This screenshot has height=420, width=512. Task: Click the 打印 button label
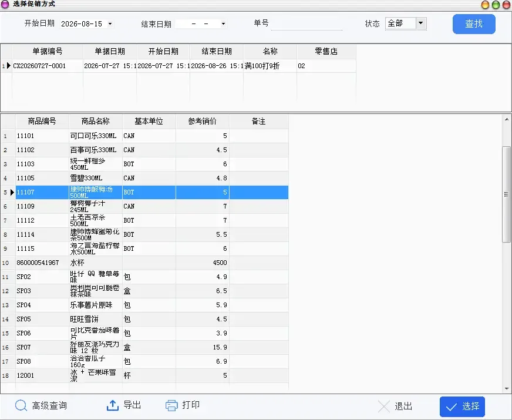click(x=191, y=405)
